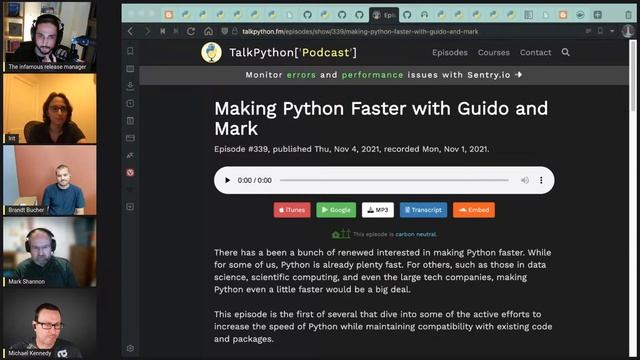Download the MP3 file

378,210
